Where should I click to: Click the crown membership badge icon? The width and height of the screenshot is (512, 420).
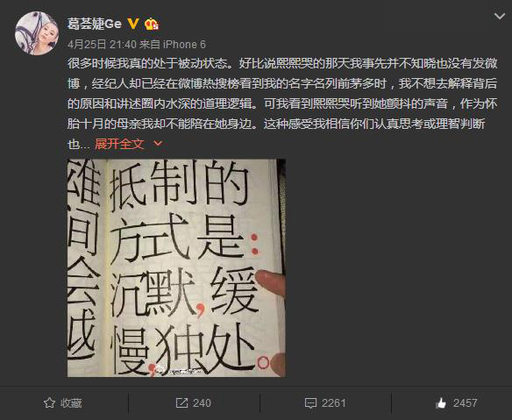pos(152,25)
